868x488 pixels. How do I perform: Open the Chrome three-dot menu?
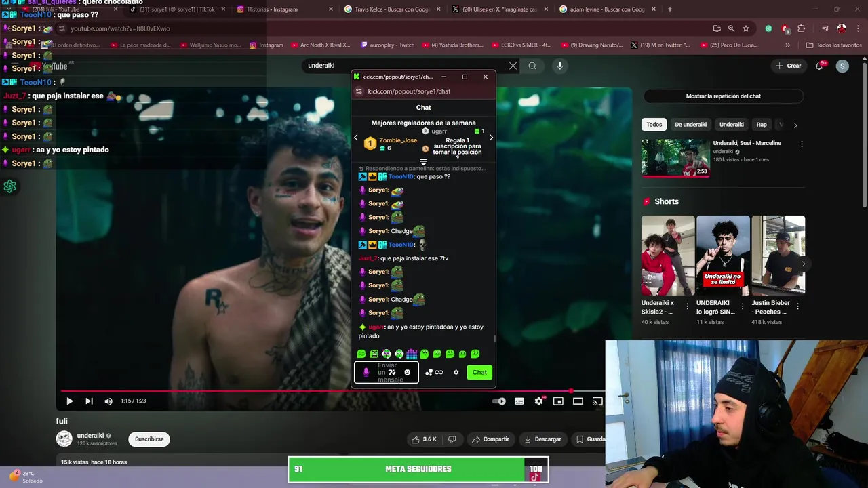click(858, 28)
